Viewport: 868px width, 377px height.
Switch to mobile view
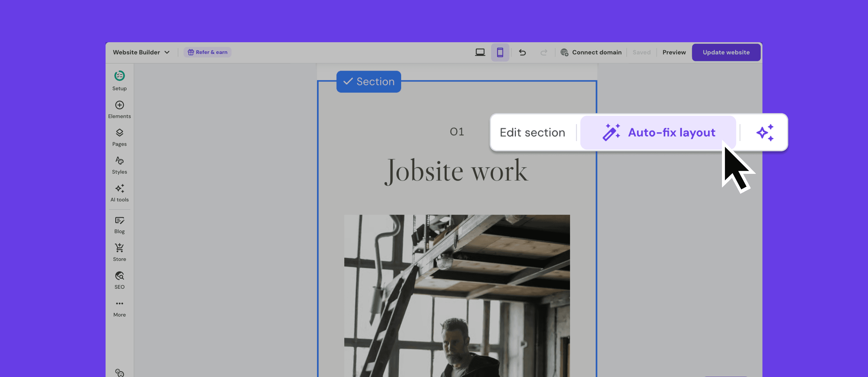[500, 52]
